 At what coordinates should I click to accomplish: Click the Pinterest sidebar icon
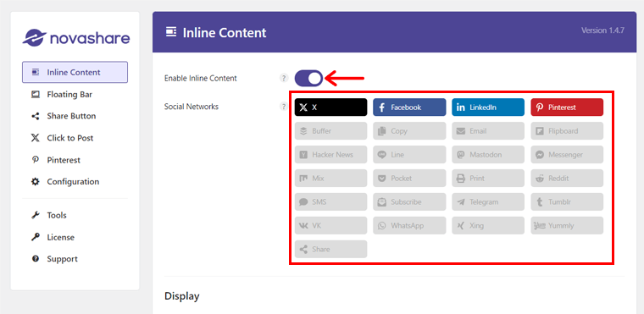[x=36, y=160]
